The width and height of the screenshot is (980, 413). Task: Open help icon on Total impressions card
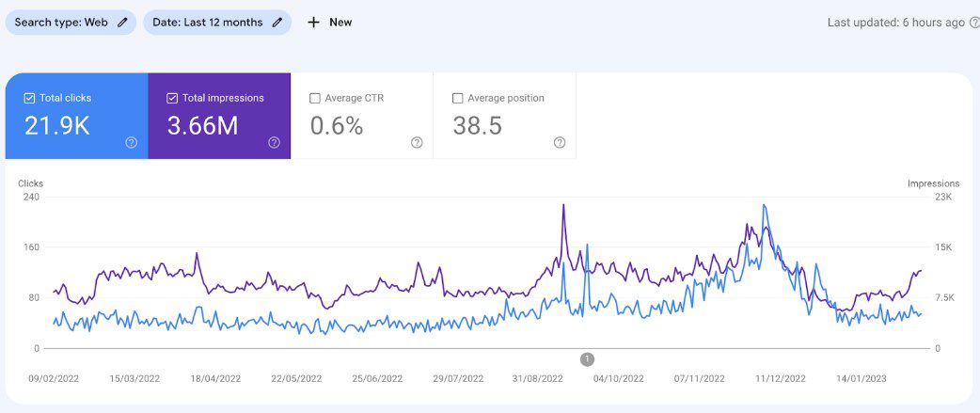click(274, 142)
